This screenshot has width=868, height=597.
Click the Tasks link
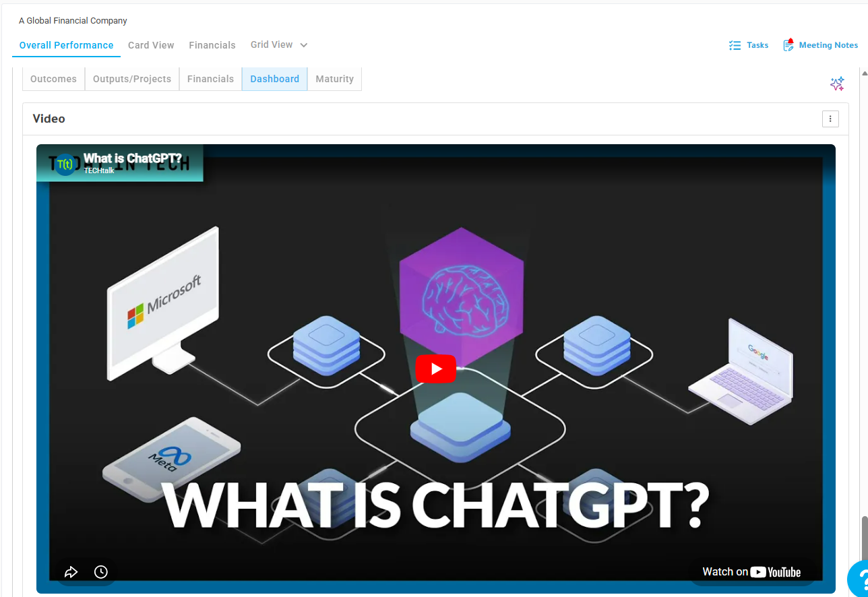(757, 45)
